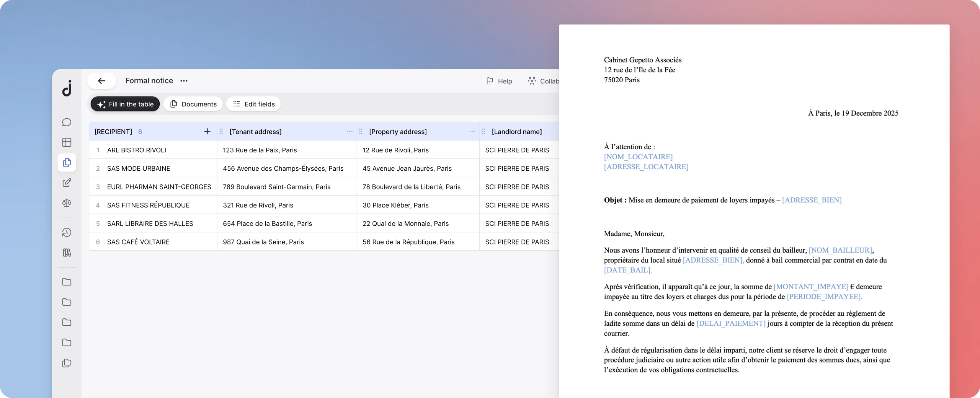Select the SARL LIBRAIRE DES HALLES cell

(x=153, y=223)
